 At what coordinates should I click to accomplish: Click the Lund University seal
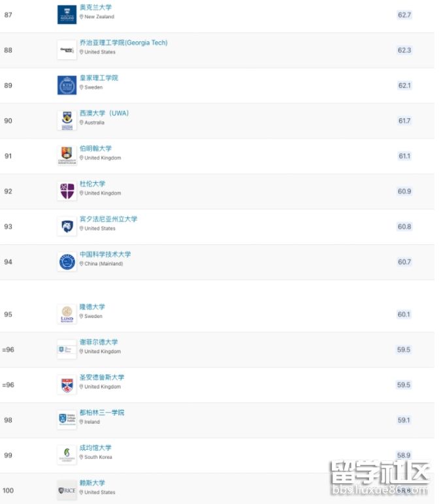pyautogui.click(x=67, y=314)
